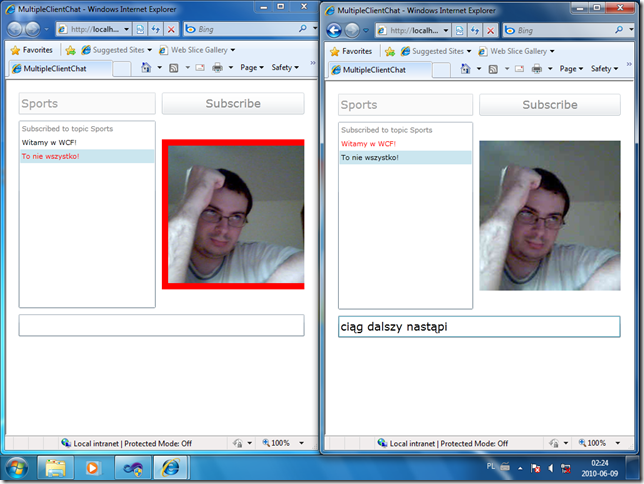Open Safety menu in right window

pyautogui.click(x=605, y=69)
